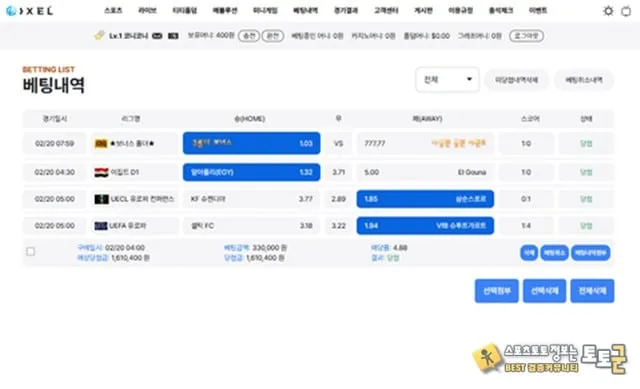The image size is (640, 389).
Task: Click the date cell '02/20 07:59'
Action: (55, 144)
